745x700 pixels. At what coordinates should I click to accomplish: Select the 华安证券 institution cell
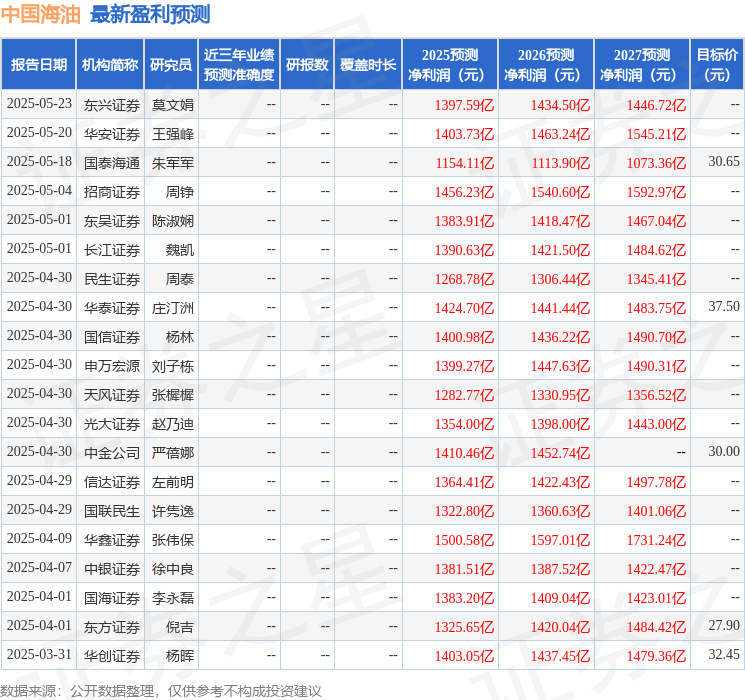point(112,134)
